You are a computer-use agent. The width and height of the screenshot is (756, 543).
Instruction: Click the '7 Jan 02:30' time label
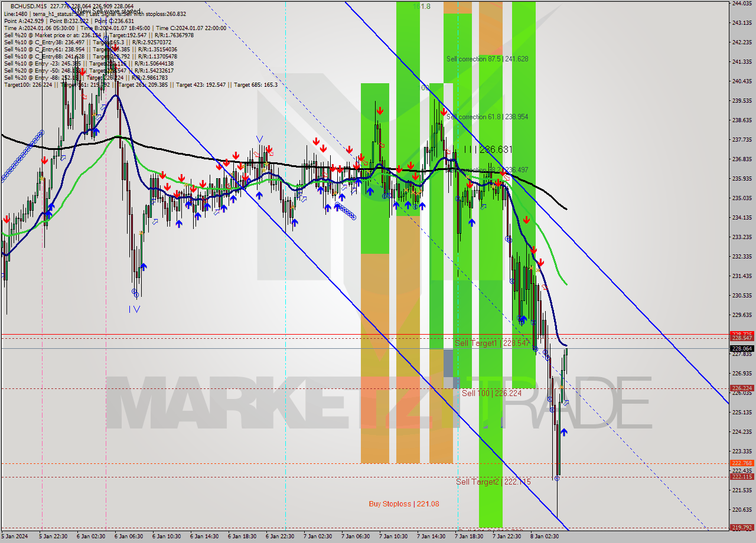click(x=318, y=537)
